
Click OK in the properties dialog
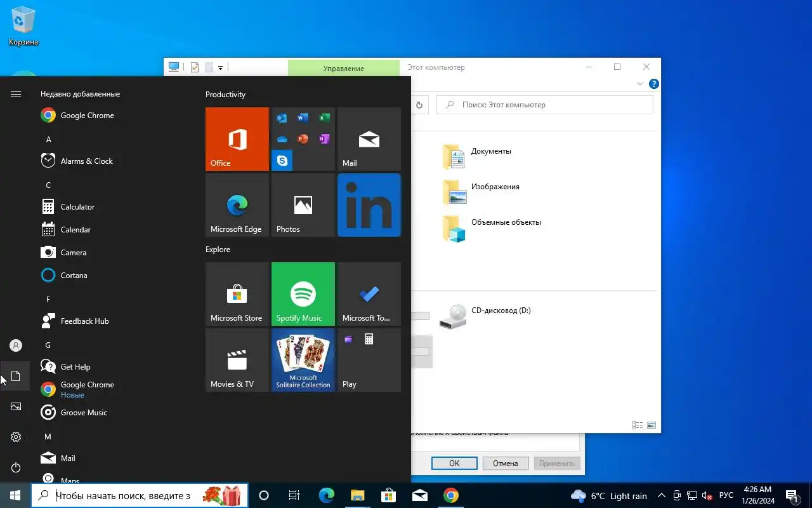(454, 464)
